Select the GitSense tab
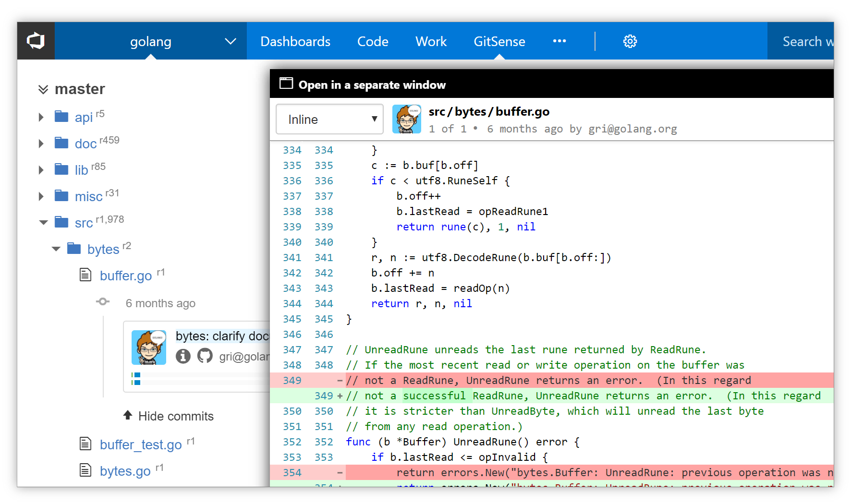 [499, 41]
